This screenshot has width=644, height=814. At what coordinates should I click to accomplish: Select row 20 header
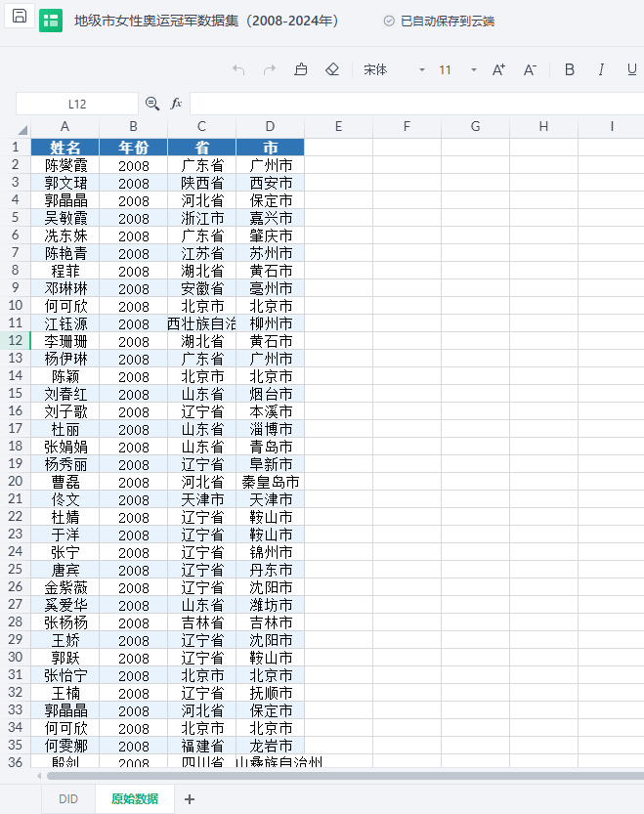(x=16, y=481)
